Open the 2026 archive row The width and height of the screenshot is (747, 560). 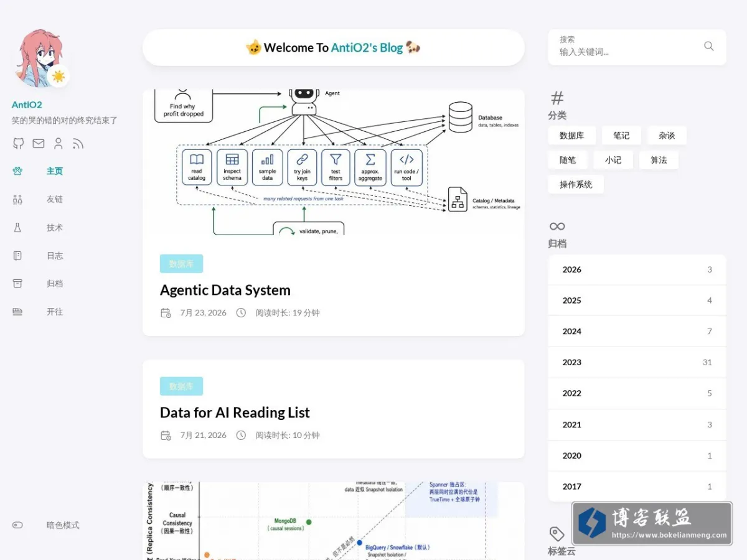pyautogui.click(x=637, y=269)
